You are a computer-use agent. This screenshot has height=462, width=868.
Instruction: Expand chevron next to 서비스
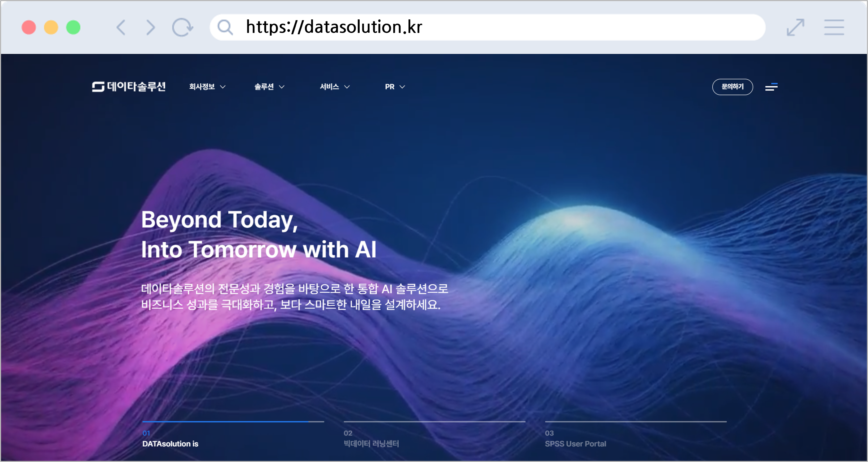click(x=347, y=87)
